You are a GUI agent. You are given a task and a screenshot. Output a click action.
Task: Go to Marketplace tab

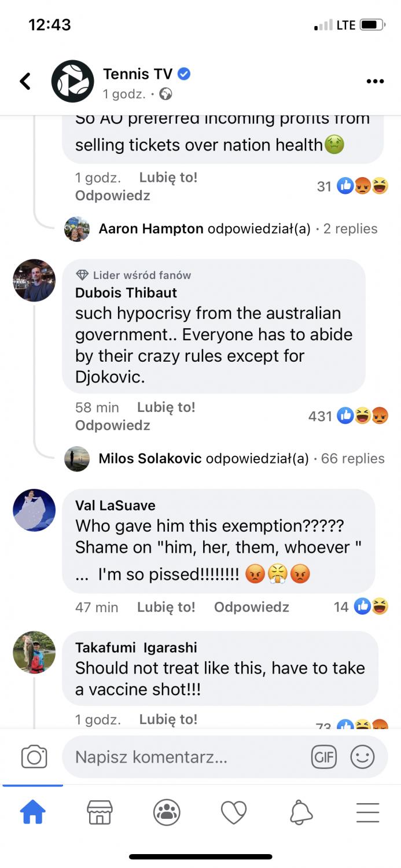[x=100, y=812]
